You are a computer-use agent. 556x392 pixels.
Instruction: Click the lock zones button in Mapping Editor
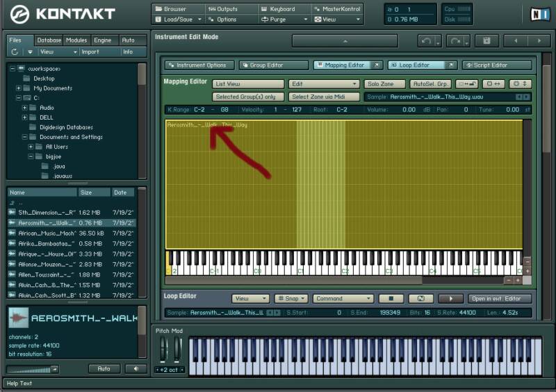coord(466,84)
